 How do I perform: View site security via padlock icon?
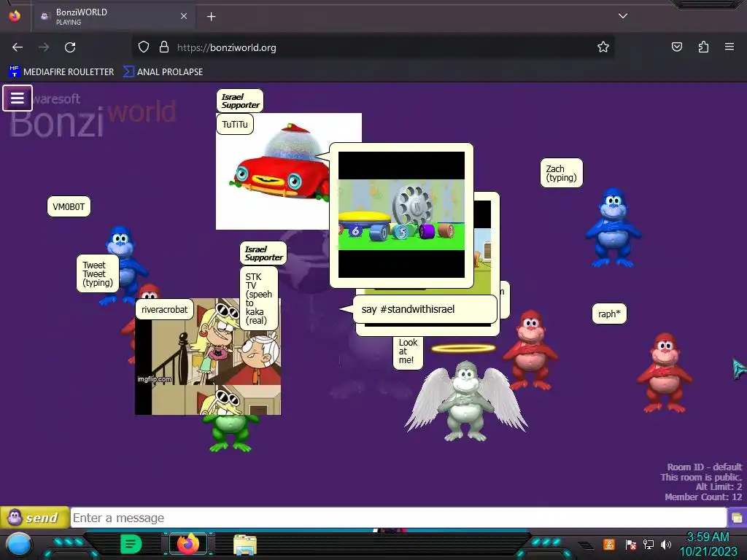pos(164,47)
